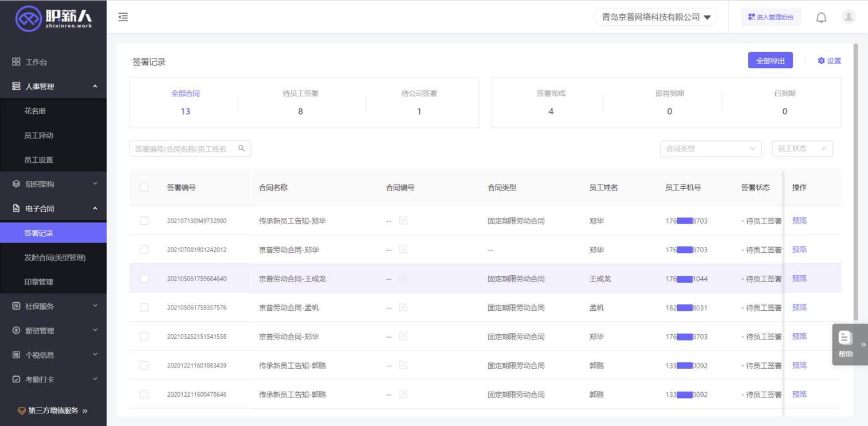Edit contract number for 202103252151541558
This screenshot has height=426, width=868.
[403, 336]
